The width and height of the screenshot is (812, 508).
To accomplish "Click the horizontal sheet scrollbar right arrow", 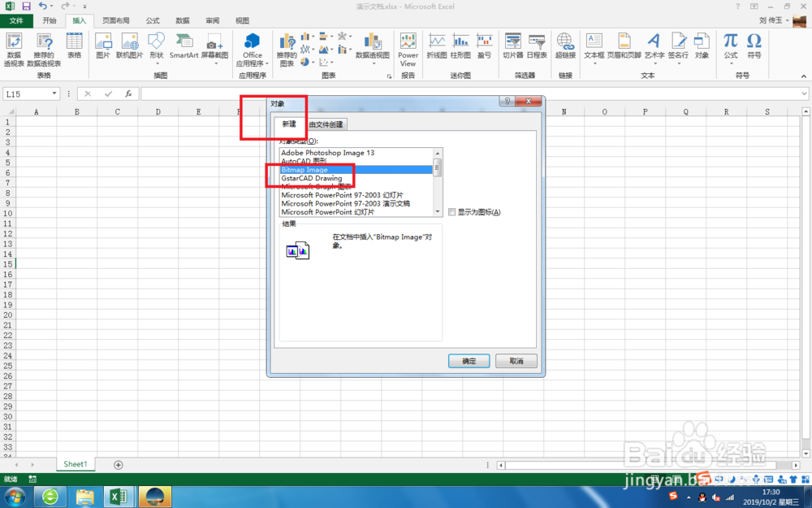I will click(797, 465).
